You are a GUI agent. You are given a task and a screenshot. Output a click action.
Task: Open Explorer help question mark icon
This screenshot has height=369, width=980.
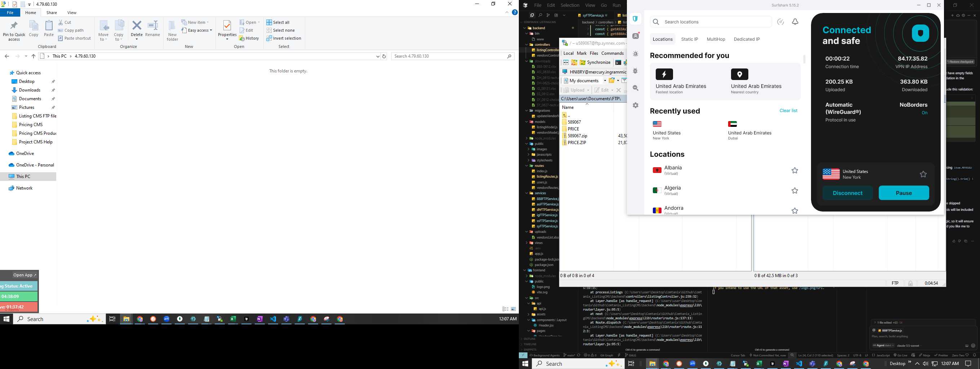pos(515,13)
